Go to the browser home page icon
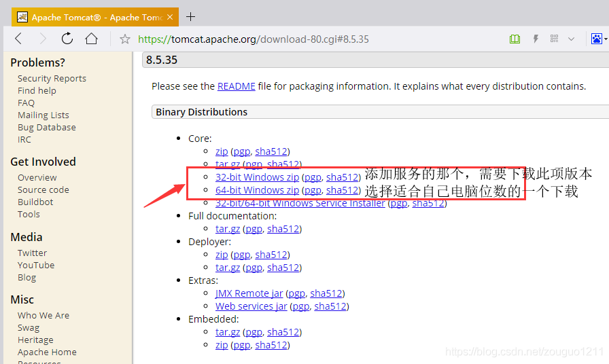Image resolution: width=609 pixels, height=364 pixels. click(x=91, y=39)
